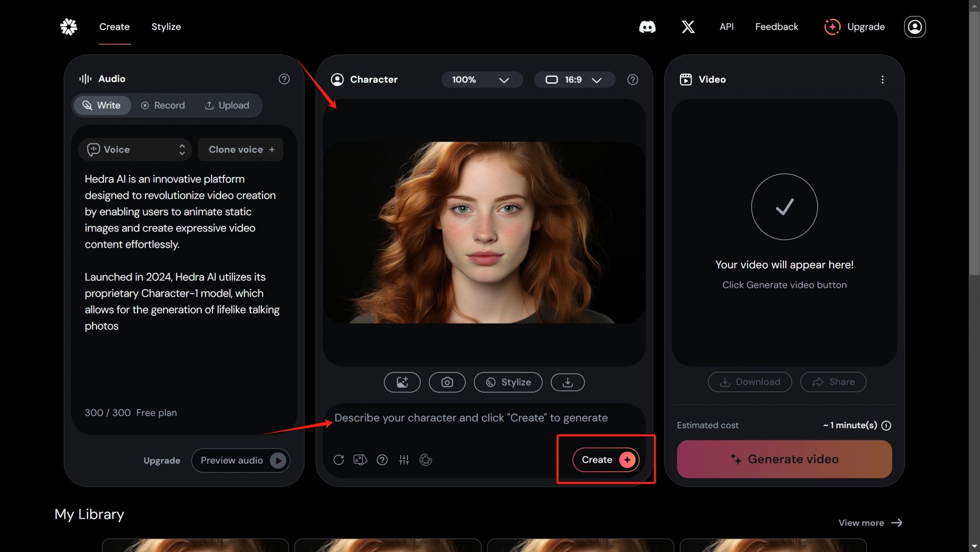This screenshot has width=980, height=552.
Task: Open the API link
Action: [726, 26]
